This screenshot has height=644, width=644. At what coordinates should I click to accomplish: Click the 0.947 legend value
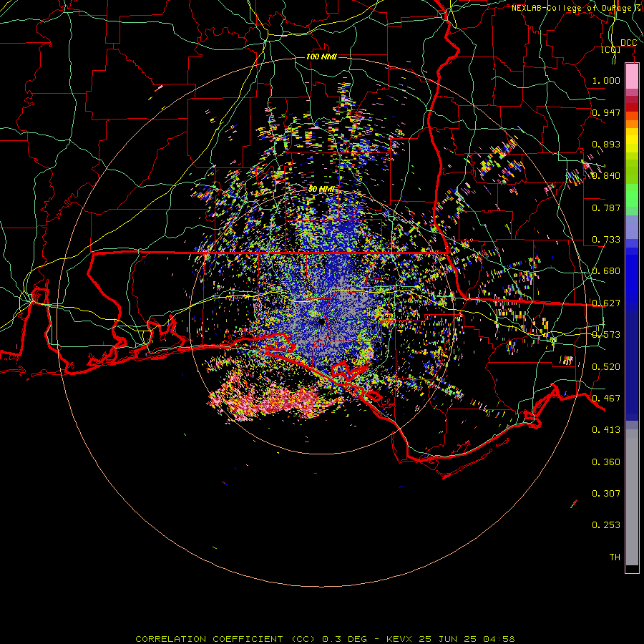[x=606, y=112]
